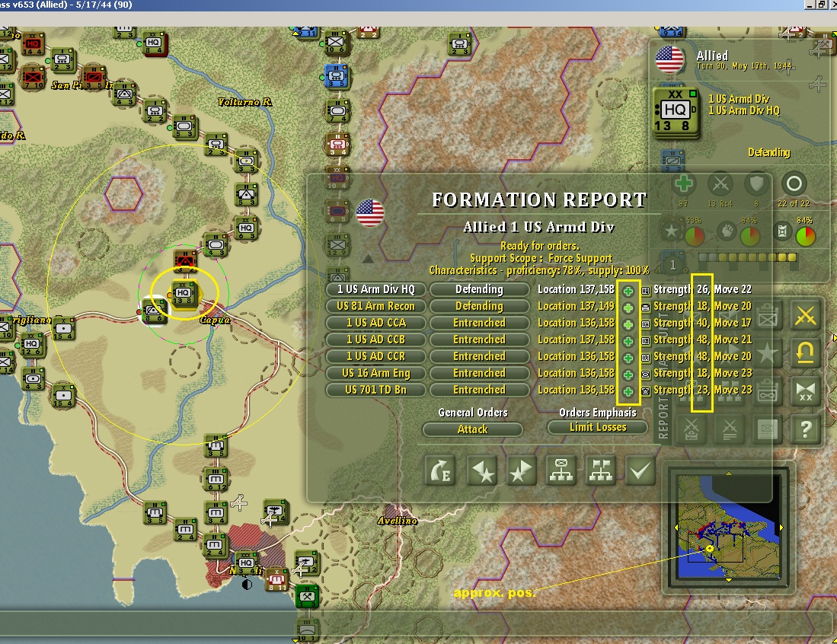Click the supply pie chart under rightmost 84%
This screenshot has width=837, height=644.
click(x=806, y=236)
